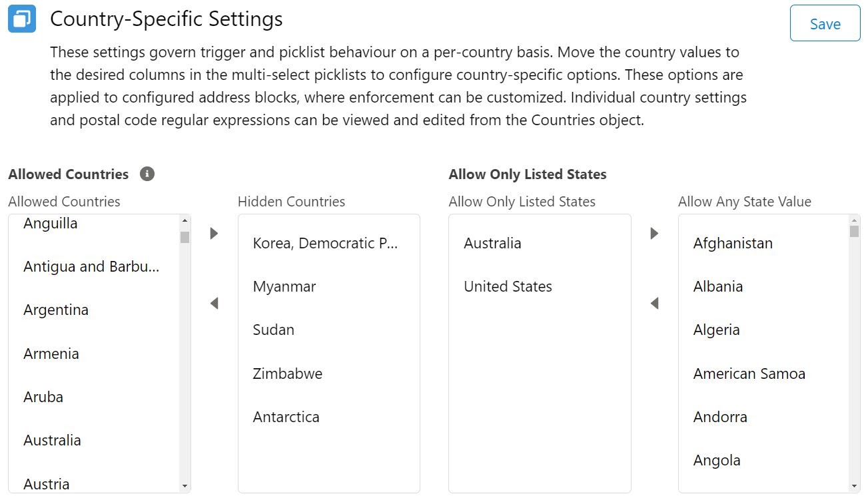Click scroll-up arrow of Allow Any State list
The image size is (868, 502).
click(854, 220)
